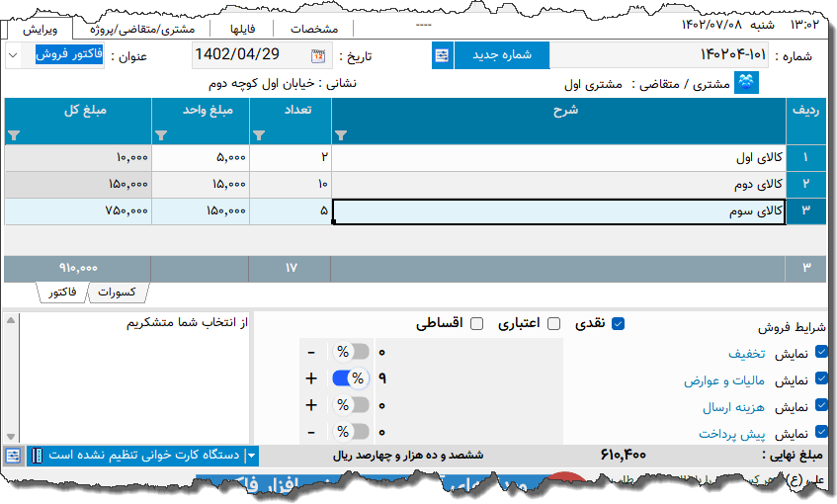The height and width of the screenshot is (504, 837).
Task: Filter the مبلغ واحد column
Action: (161, 135)
